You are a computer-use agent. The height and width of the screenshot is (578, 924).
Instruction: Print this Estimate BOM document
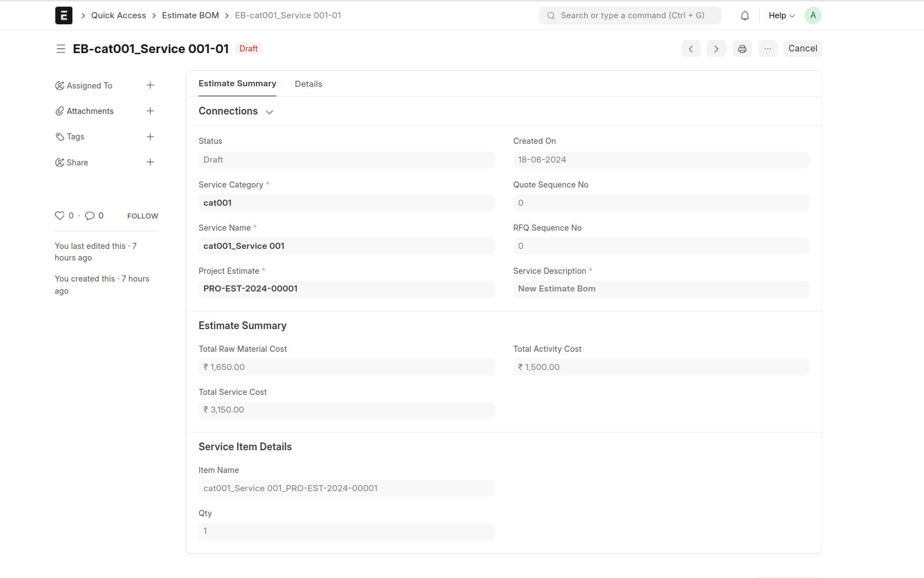(x=742, y=49)
